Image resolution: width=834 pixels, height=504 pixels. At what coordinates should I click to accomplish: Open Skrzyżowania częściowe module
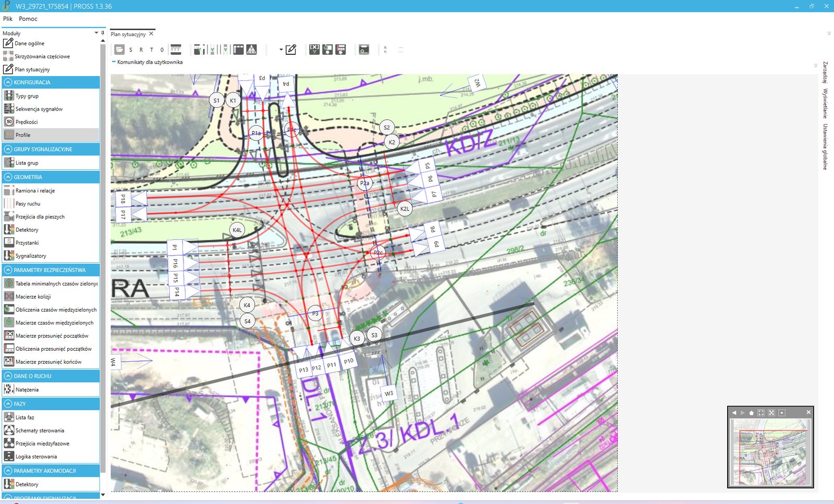tap(42, 56)
